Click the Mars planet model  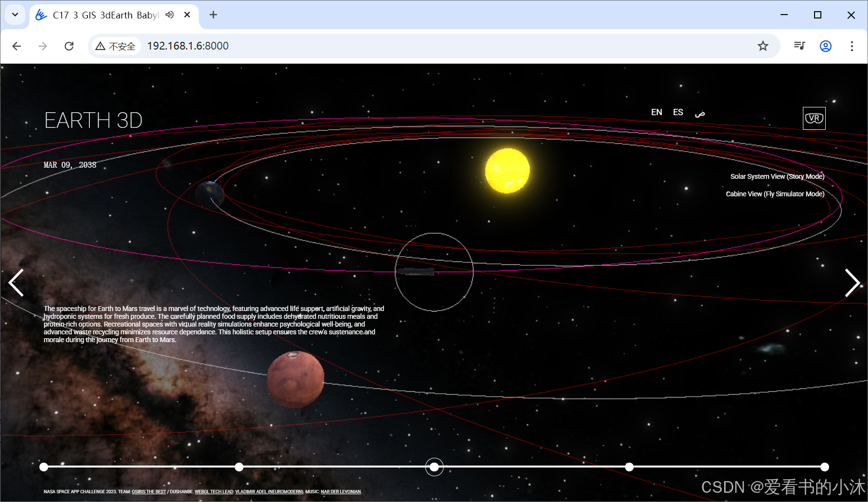pos(295,379)
